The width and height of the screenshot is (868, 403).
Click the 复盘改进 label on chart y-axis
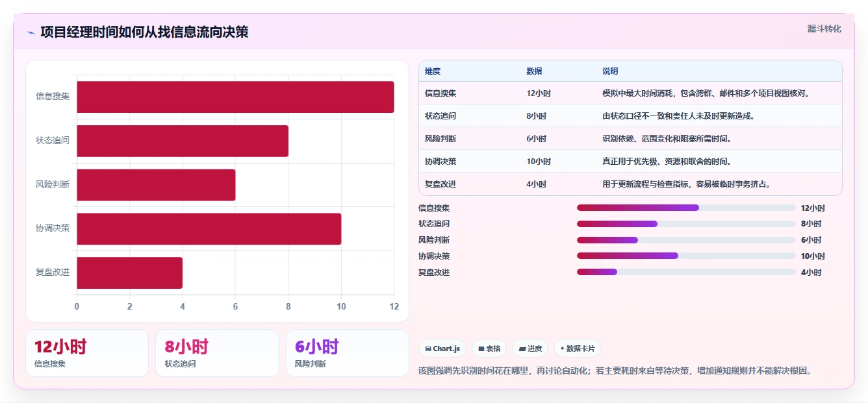click(53, 273)
